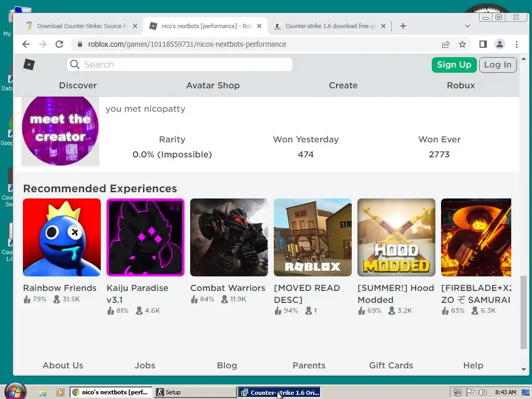The height and width of the screenshot is (399, 532).
Task: Switch to Download Counter-Strike: Source tab
Action: [x=82, y=26]
